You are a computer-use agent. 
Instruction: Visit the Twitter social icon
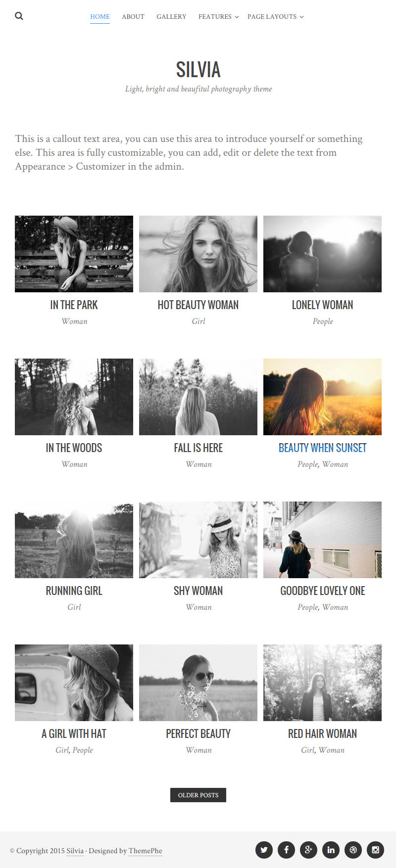(x=264, y=850)
